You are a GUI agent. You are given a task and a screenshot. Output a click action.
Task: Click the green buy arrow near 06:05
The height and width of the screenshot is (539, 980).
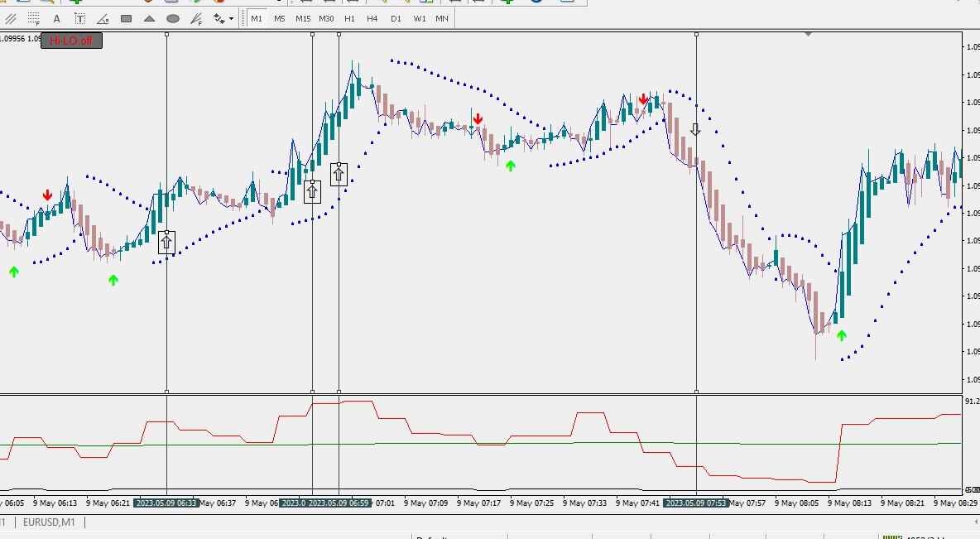click(x=14, y=272)
